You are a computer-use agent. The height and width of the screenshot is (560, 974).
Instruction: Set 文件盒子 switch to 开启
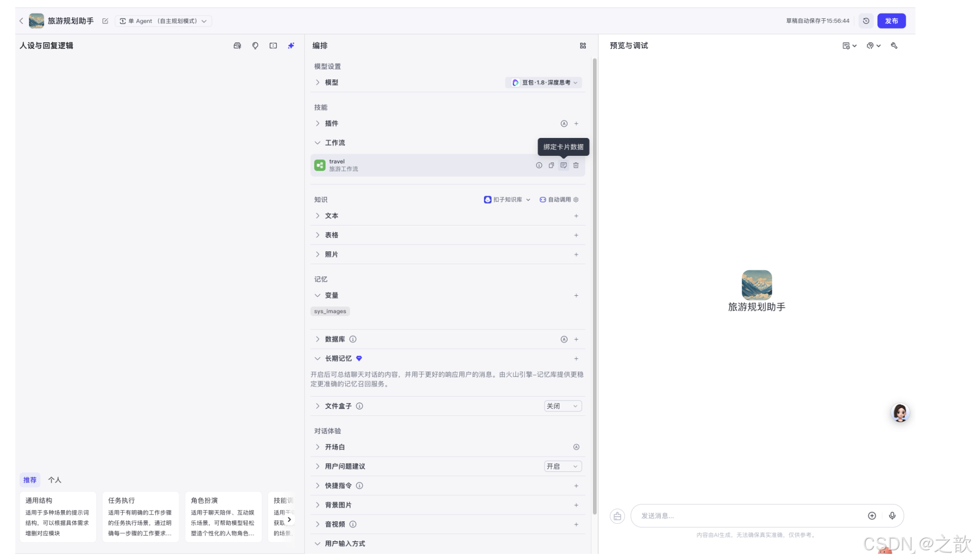562,406
